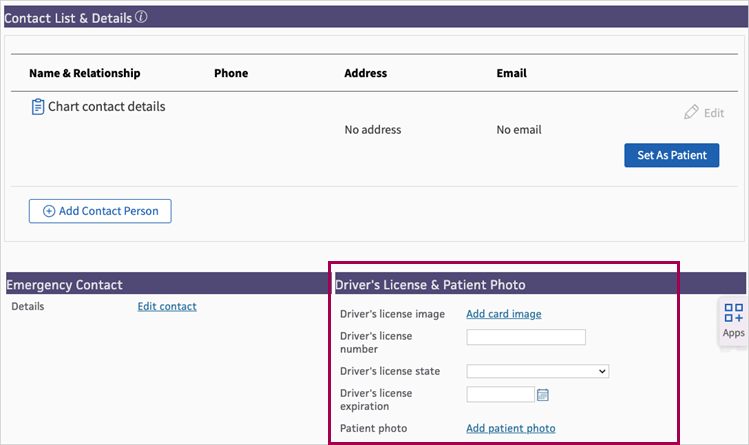The width and height of the screenshot is (749, 445).
Task: Open the calendar date picker icon
Action: tap(543, 395)
